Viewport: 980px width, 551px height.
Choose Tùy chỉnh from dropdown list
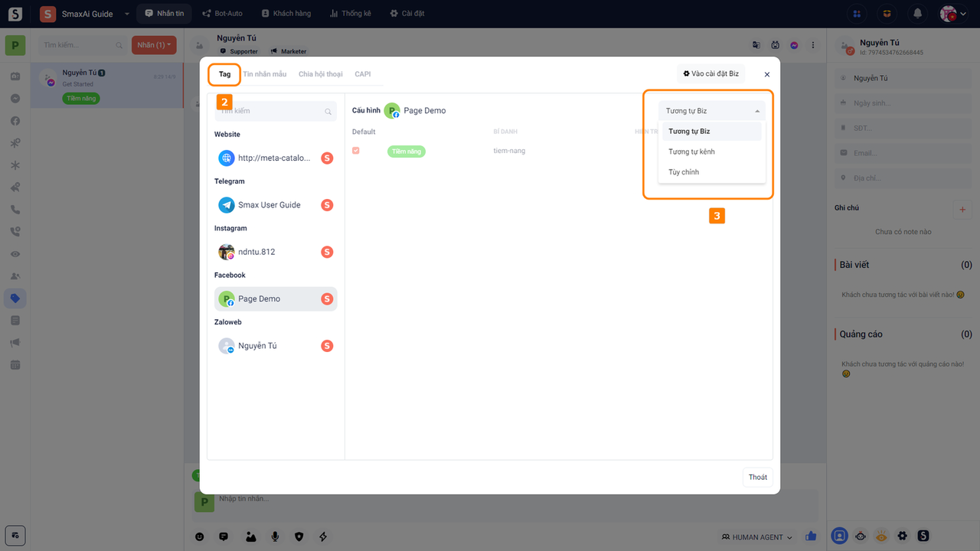684,172
